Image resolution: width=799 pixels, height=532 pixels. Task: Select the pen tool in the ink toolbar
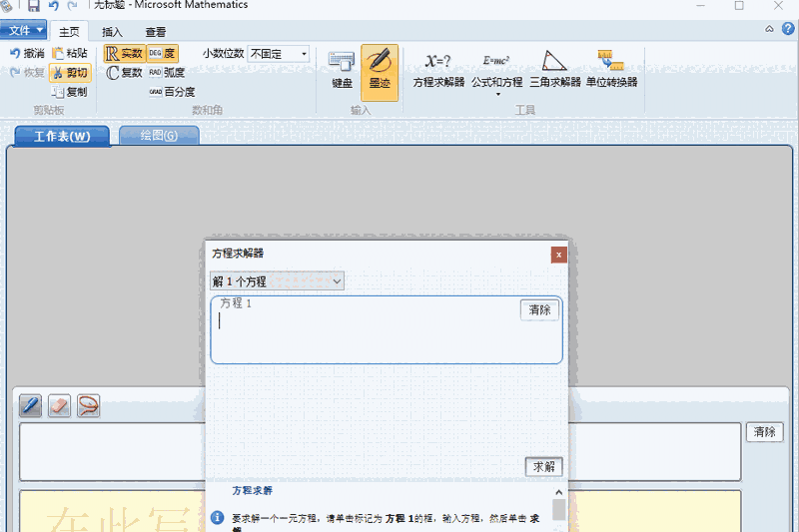pyautogui.click(x=31, y=405)
